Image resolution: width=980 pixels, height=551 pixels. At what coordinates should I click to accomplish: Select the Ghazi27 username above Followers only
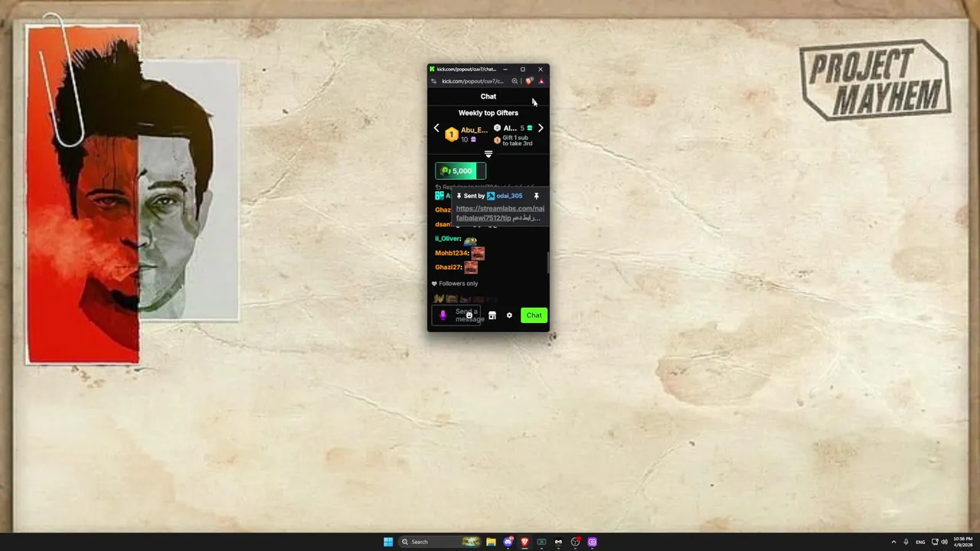(x=448, y=267)
